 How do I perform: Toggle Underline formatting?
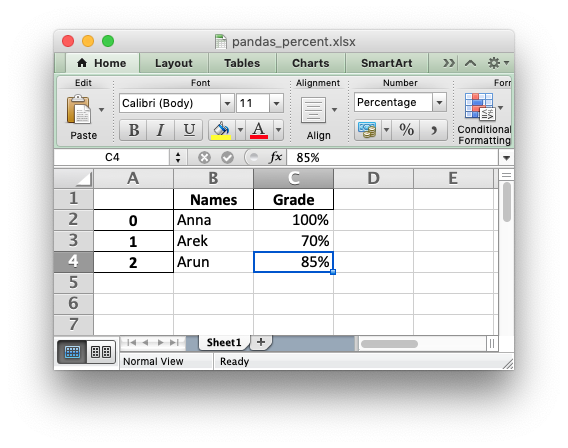pyautogui.click(x=188, y=130)
